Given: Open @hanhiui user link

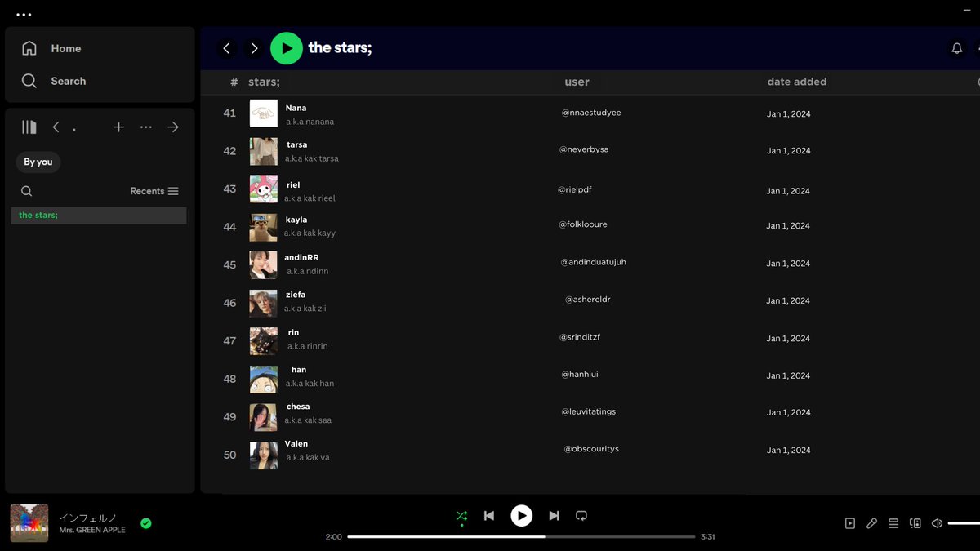Looking at the screenshot, I should pyautogui.click(x=580, y=375).
